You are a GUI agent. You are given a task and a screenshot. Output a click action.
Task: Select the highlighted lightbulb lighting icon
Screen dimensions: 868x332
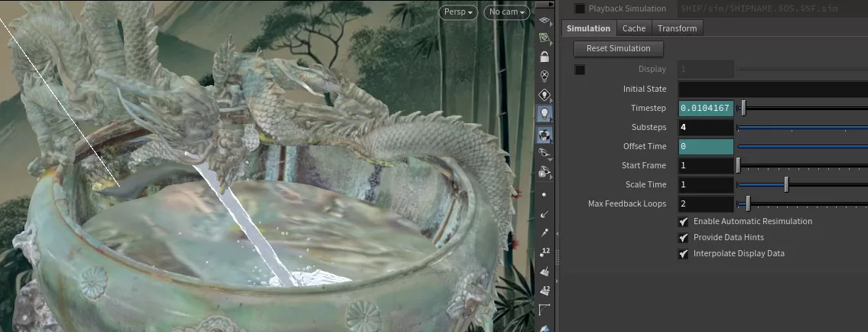click(545, 113)
